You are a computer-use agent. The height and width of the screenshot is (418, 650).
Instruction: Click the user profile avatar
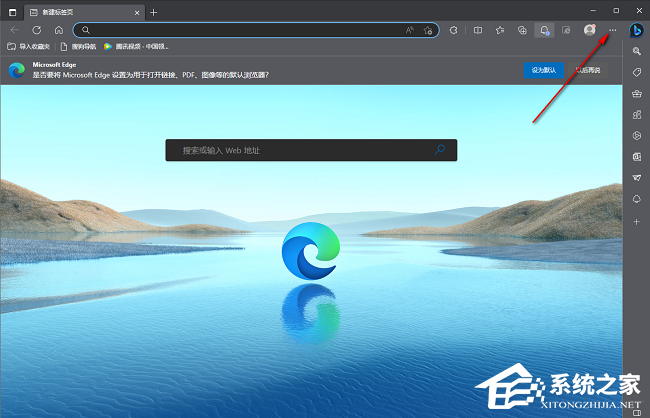[x=590, y=30]
